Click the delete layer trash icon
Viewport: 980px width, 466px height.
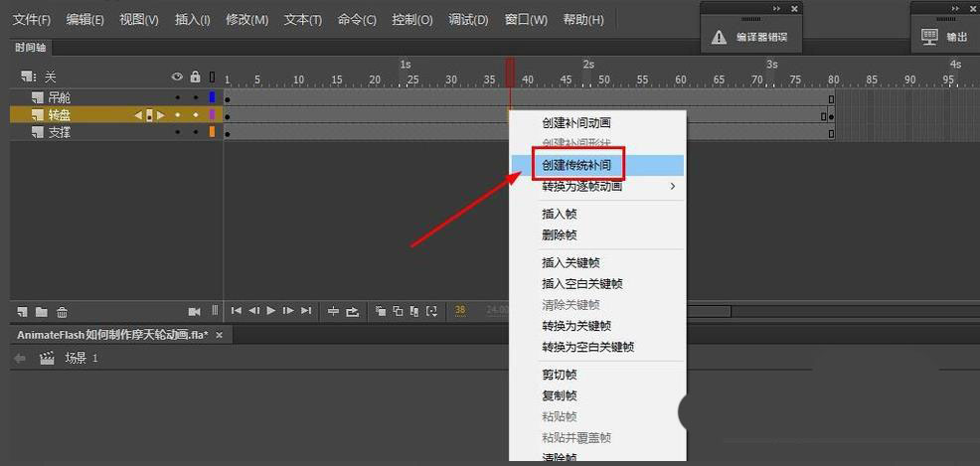tap(62, 312)
